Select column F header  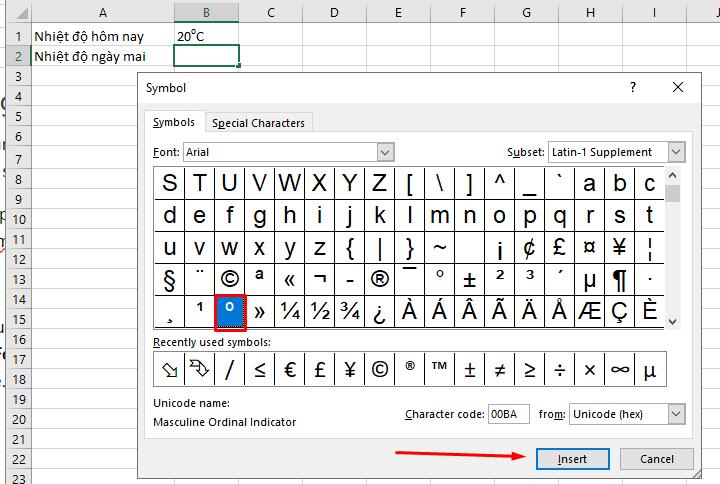click(x=463, y=12)
